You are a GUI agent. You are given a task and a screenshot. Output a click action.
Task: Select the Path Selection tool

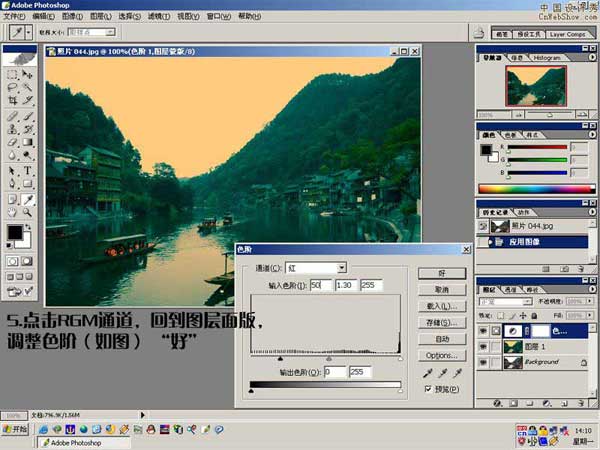(12, 171)
